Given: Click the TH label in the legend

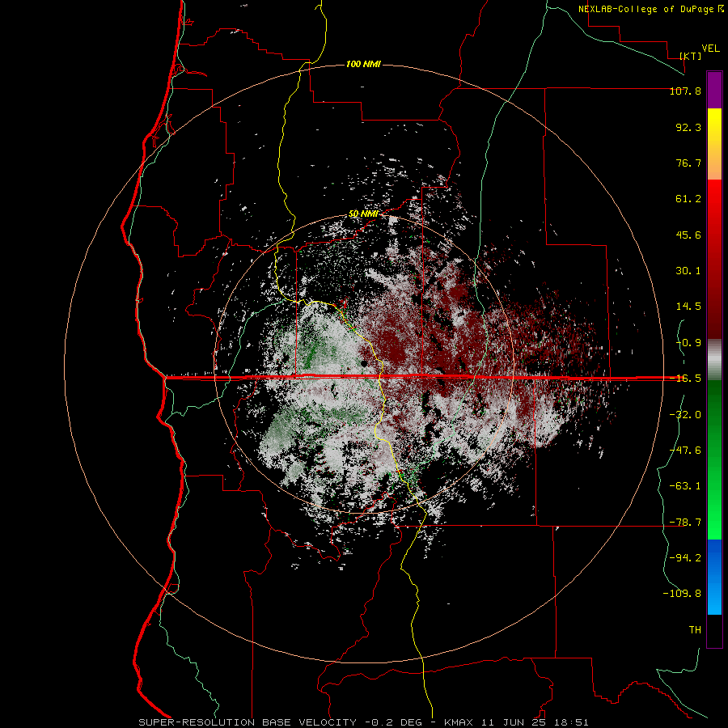Looking at the screenshot, I should pyautogui.click(x=695, y=630).
